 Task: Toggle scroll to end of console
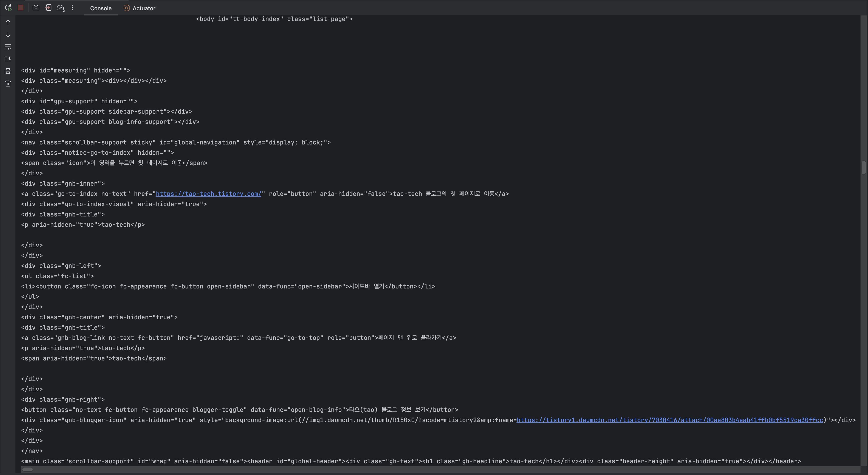(x=8, y=59)
